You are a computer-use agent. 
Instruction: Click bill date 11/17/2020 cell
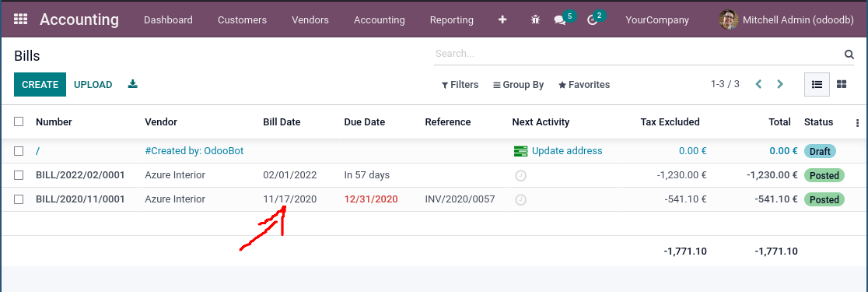coord(289,199)
